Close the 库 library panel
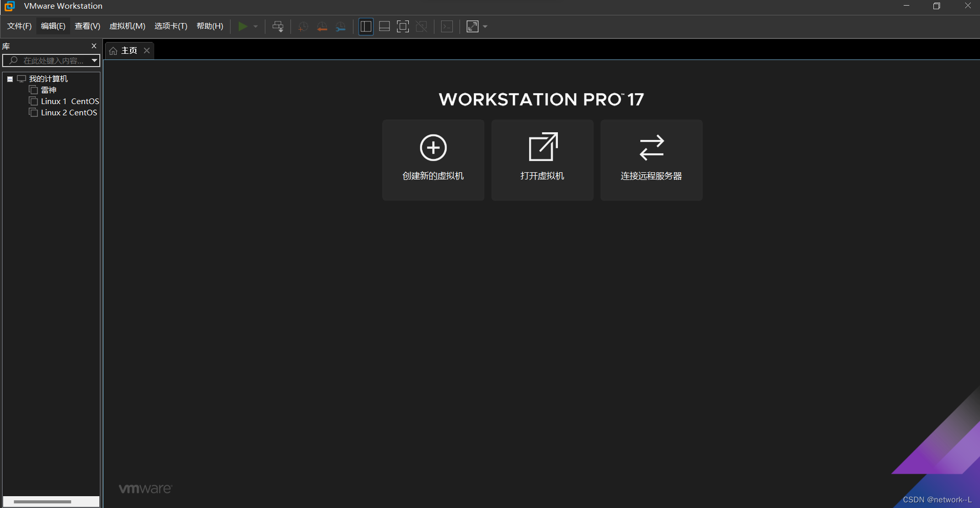 pyautogui.click(x=94, y=46)
